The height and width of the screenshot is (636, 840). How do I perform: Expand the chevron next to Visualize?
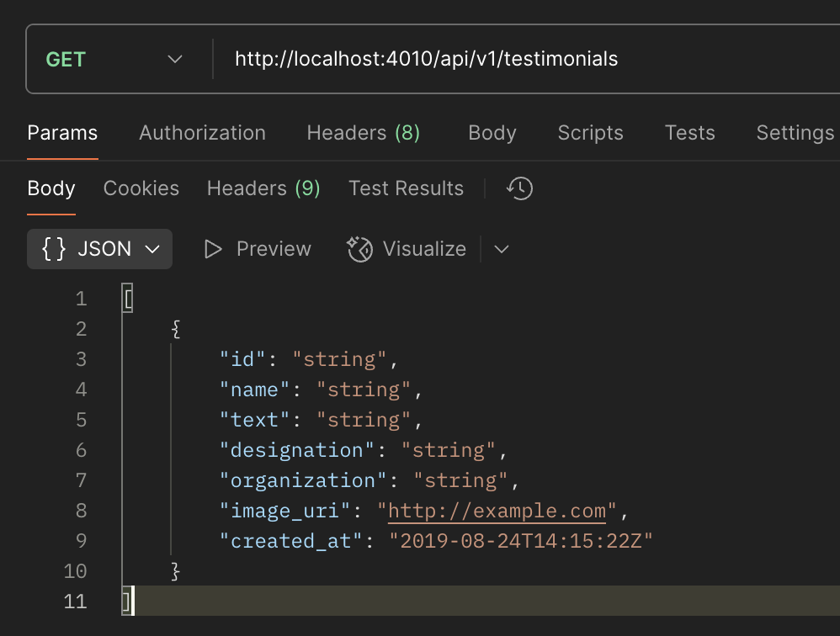(x=502, y=249)
